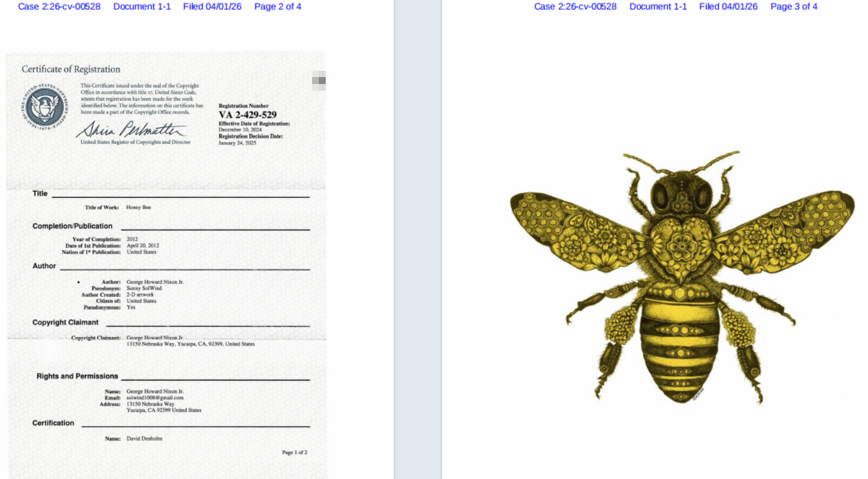Click 'Page 2 of 4' header text

tap(278, 6)
